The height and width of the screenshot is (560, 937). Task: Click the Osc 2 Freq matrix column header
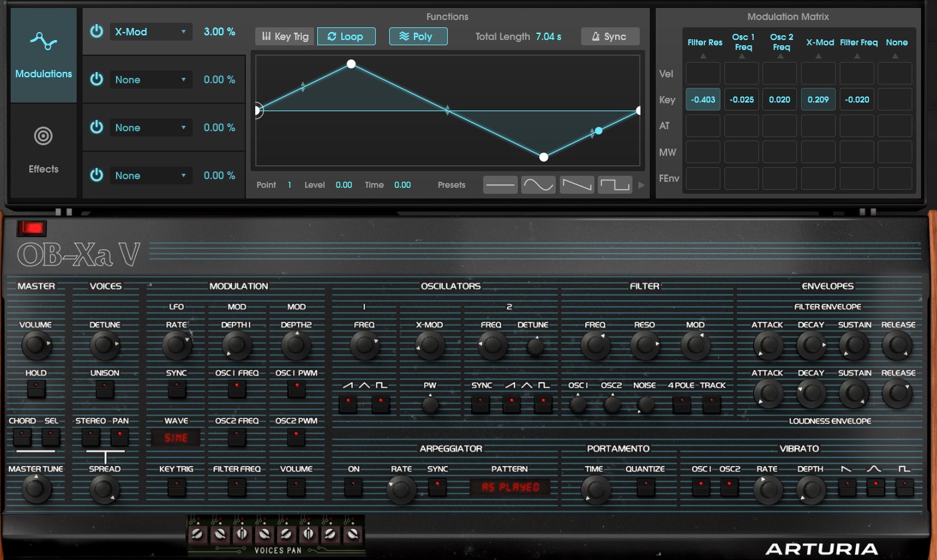tap(781, 42)
